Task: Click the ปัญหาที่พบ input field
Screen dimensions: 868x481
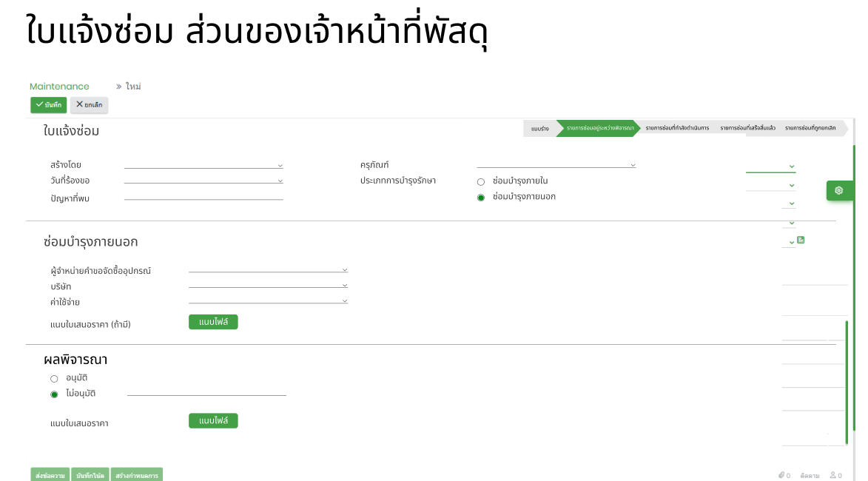Action: coord(203,198)
